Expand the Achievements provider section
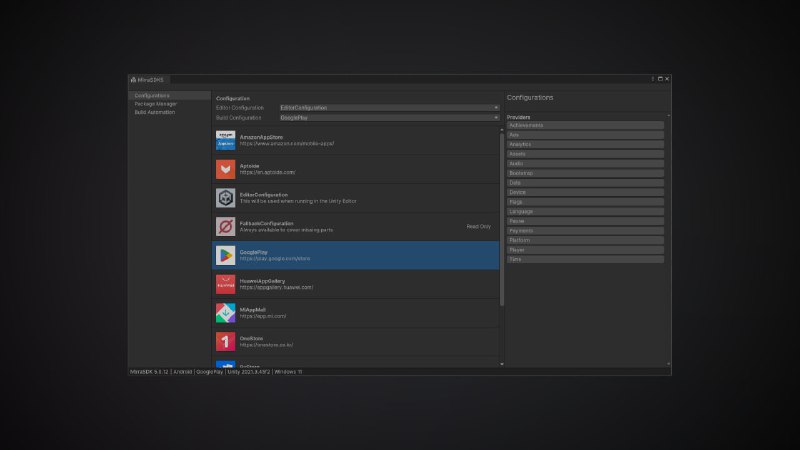 coord(585,126)
